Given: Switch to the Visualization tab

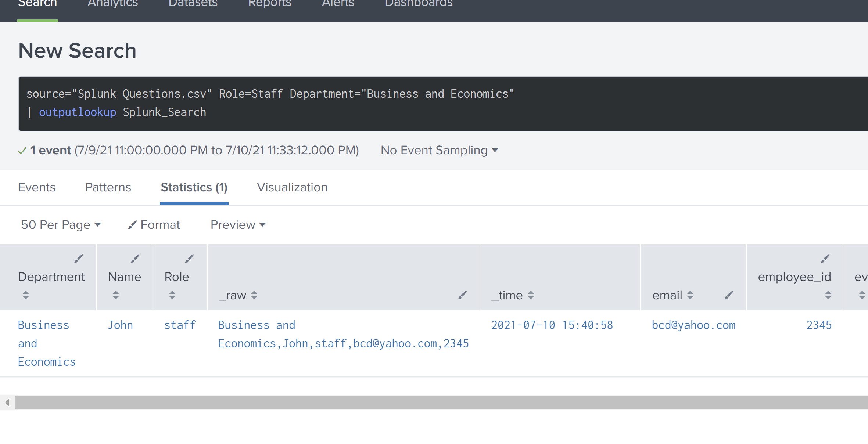Looking at the screenshot, I should coord(292,187).
